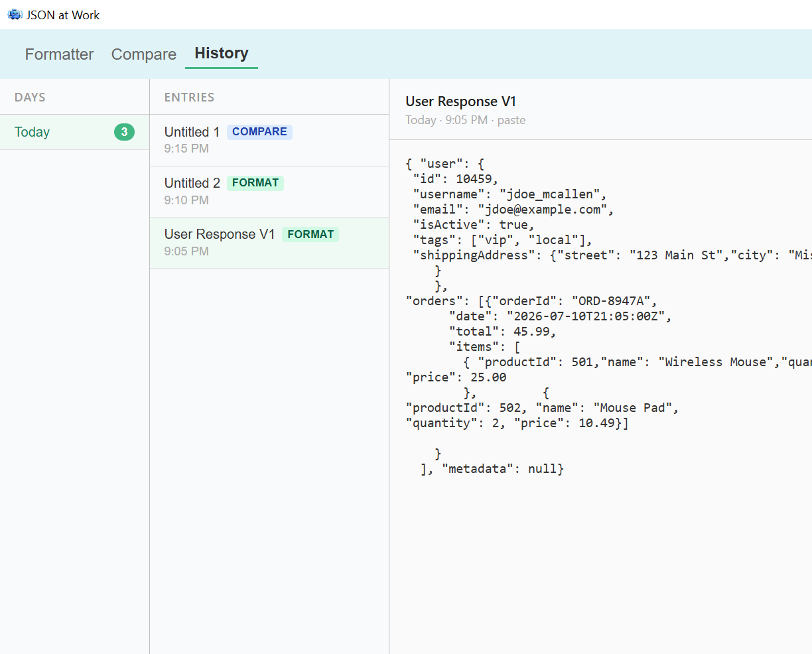Click the "items": [ line

pos(484,347)
